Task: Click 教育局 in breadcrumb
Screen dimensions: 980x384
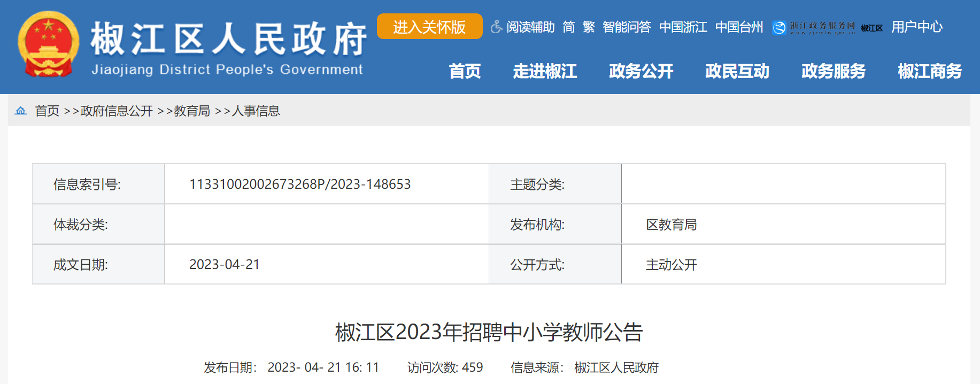Action: tap(192, 111)
